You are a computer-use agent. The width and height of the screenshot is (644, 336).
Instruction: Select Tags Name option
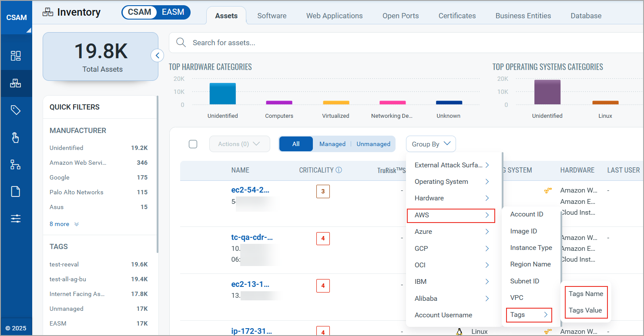[x=586, y=294]
